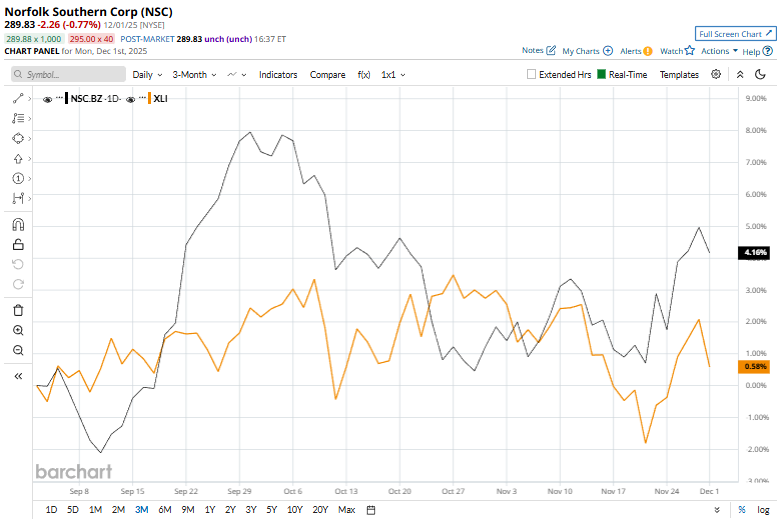
Task: Select the 1D range
Action: click(x=51, y=510)
